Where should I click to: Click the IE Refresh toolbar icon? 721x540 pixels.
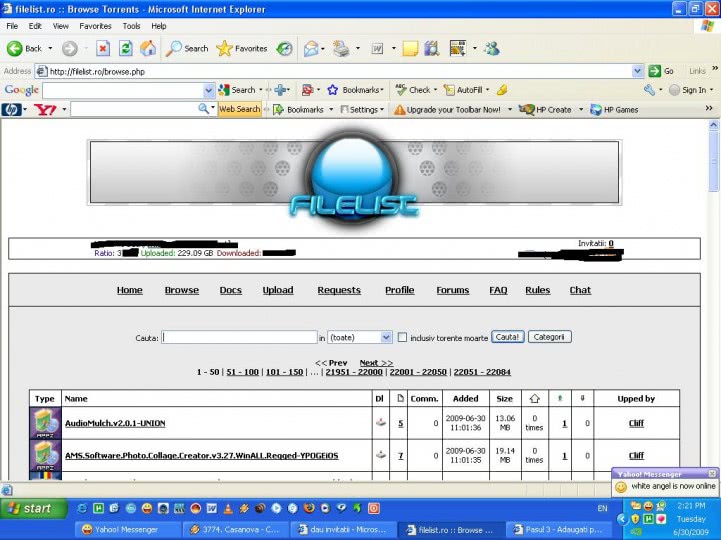pos(125,48)
